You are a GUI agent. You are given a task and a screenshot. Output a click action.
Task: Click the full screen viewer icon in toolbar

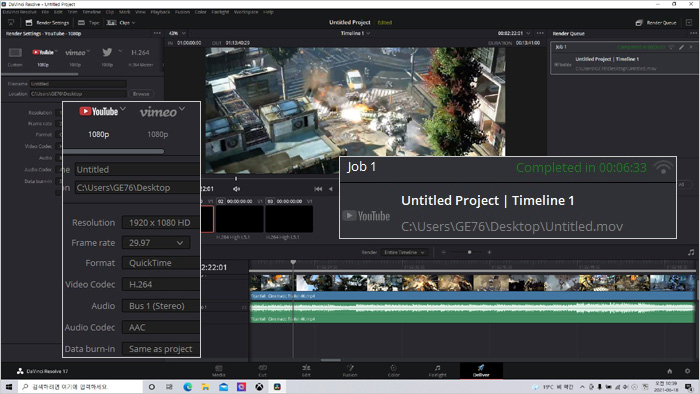11,22
